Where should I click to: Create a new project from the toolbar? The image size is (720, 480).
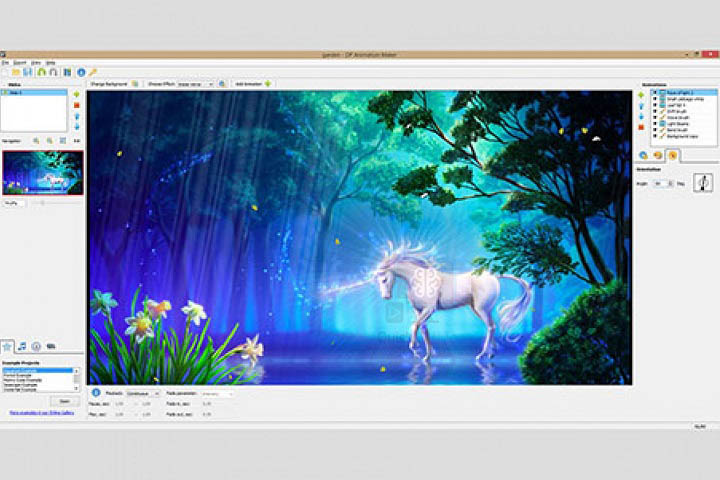coord(5,73)
